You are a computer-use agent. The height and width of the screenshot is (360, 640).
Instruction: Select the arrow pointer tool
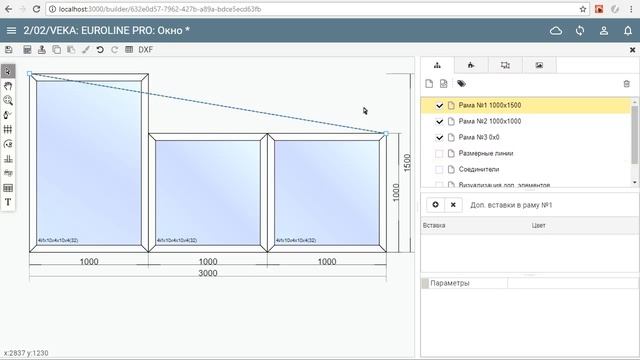point(8,71)
